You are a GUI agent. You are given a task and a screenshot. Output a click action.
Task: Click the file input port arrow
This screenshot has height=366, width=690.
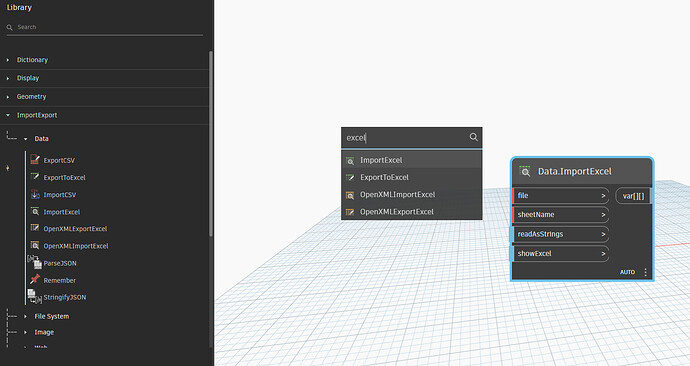[x=603, y=195]
